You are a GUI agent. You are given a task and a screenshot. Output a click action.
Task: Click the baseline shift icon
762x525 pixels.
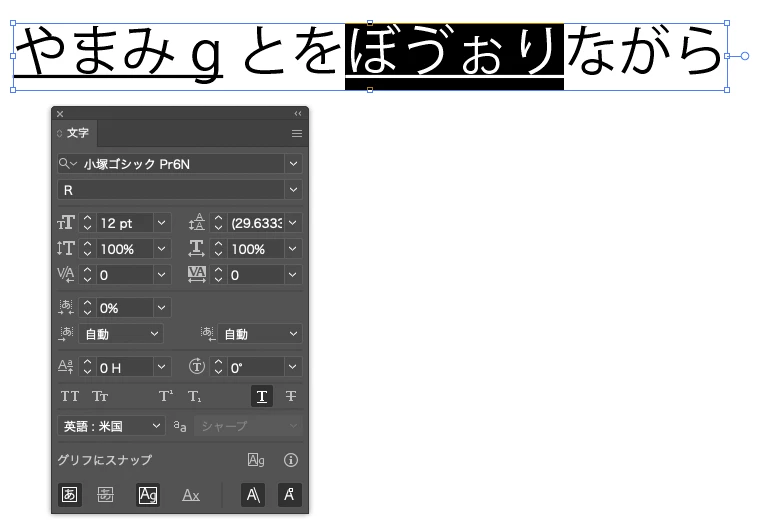(x=66, y=367)
